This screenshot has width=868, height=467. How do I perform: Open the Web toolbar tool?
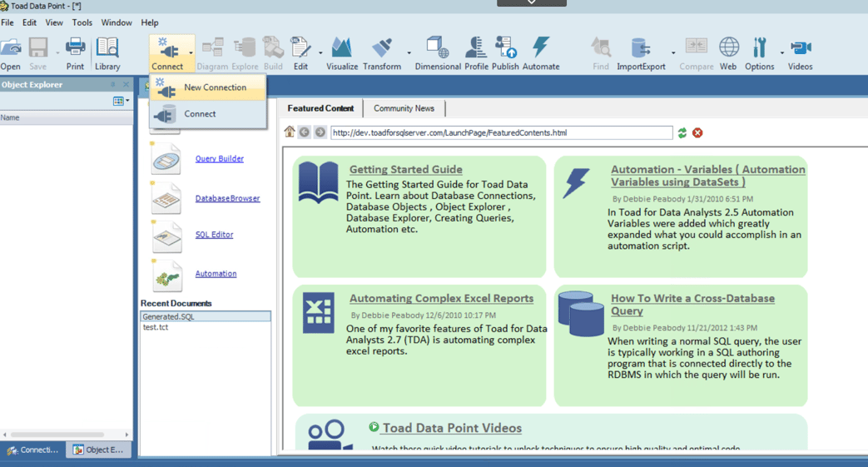728,53
